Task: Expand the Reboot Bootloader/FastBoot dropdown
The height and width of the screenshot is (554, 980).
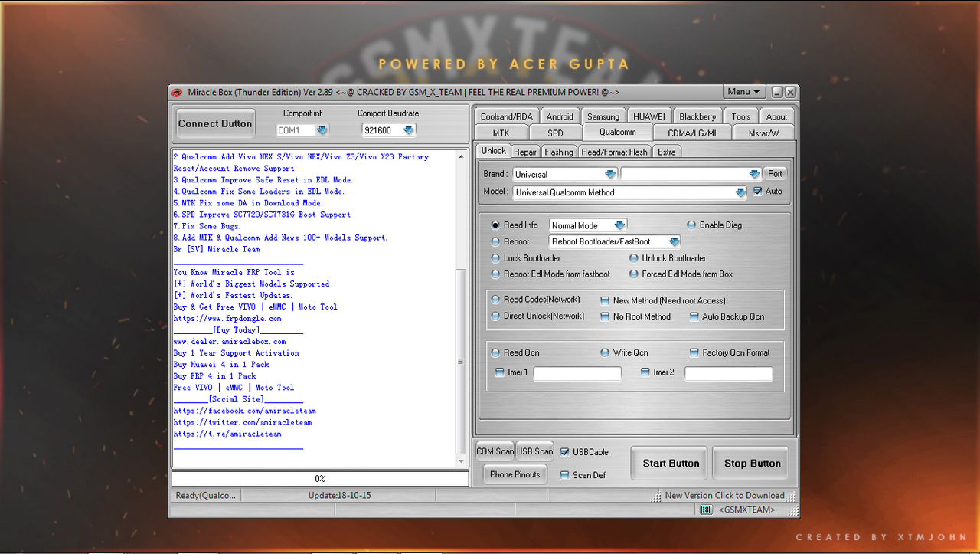Action: [675, 242]
